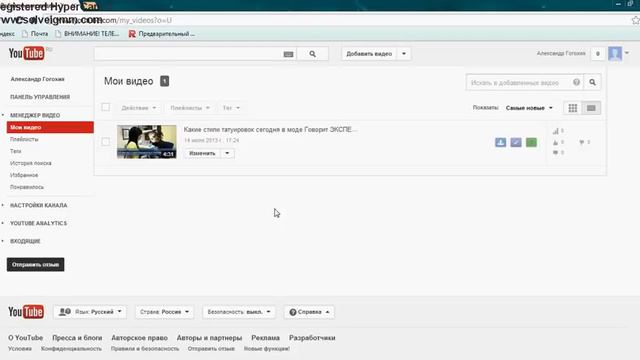Select История поиска in sidebar
640x360 pixels.
[x=31, y=163]
